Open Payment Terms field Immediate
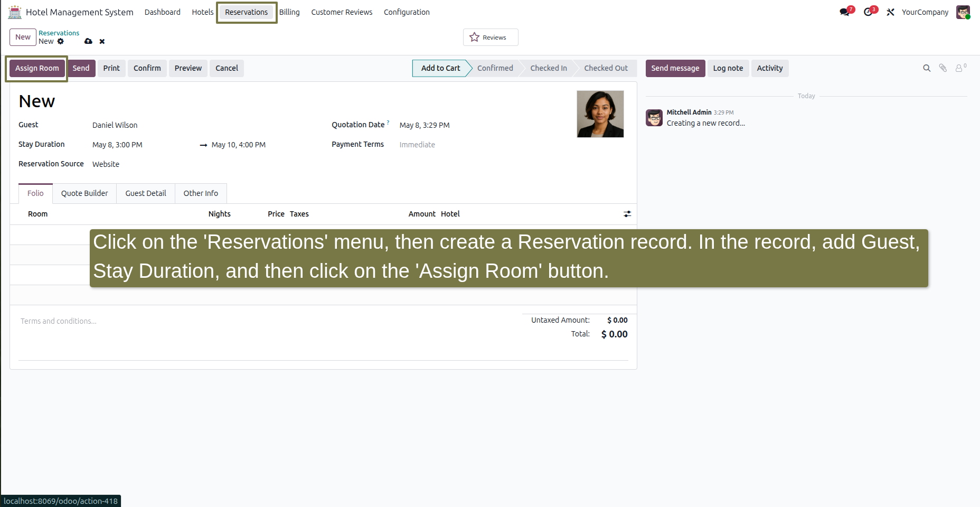Viewport: 980px width, 507px height. click(x=417, y=145)
